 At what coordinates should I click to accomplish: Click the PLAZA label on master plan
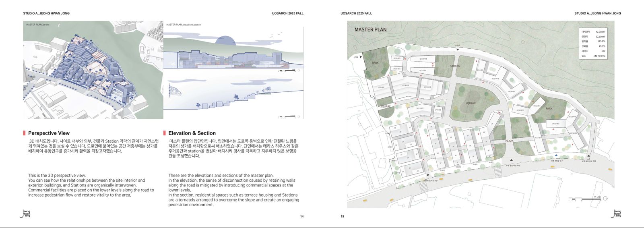(x=509, y=141)
